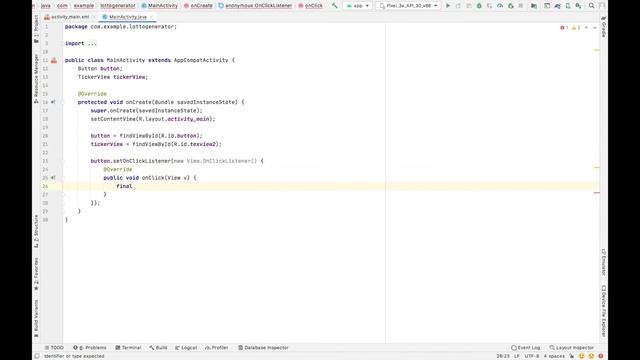Open the SDK Manager icon

pyautogui.click(x=578, y=6)
